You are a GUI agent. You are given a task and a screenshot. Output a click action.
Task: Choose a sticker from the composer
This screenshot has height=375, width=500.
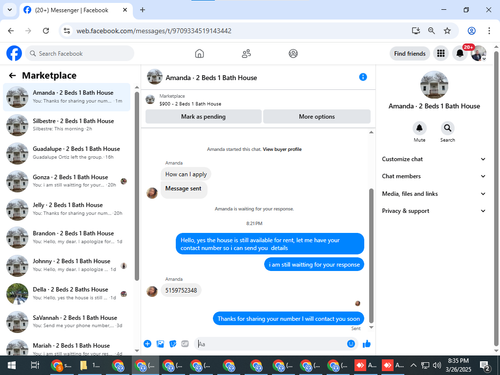[x=173, y=344]
